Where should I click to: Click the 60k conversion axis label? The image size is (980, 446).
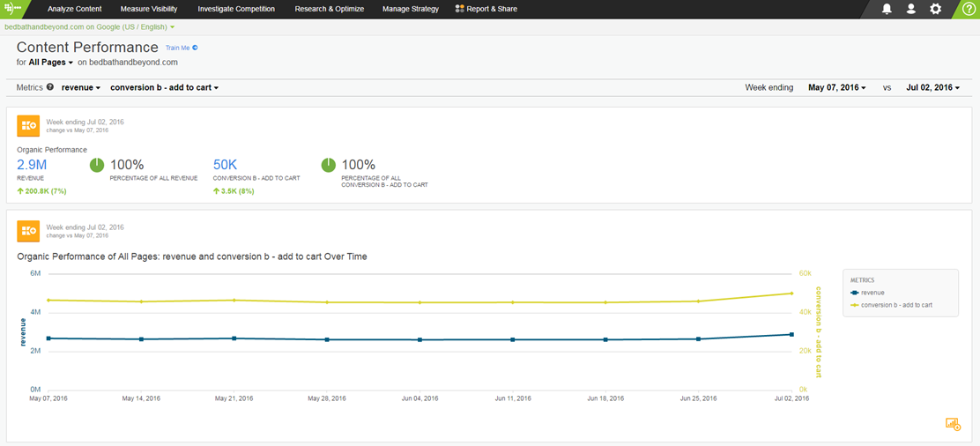click(805, 273)
